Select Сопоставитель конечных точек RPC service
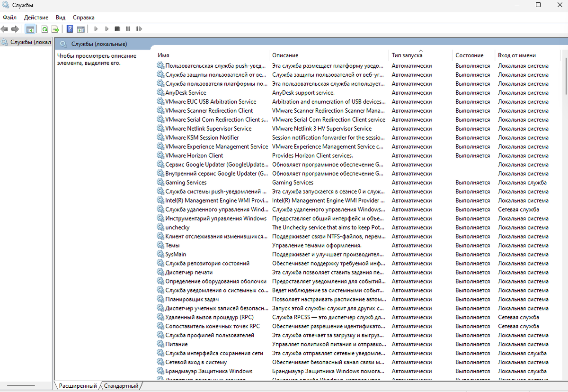568x392 pixels. (x=213, y=327)
